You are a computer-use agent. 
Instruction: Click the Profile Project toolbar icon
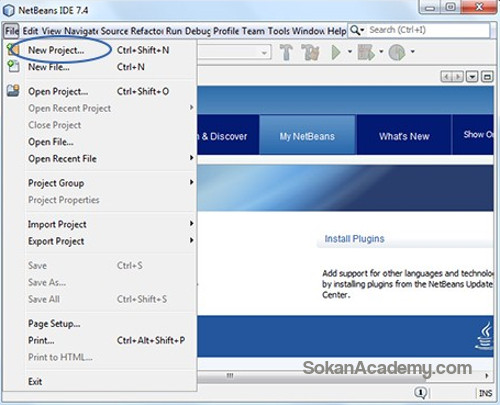397,52
